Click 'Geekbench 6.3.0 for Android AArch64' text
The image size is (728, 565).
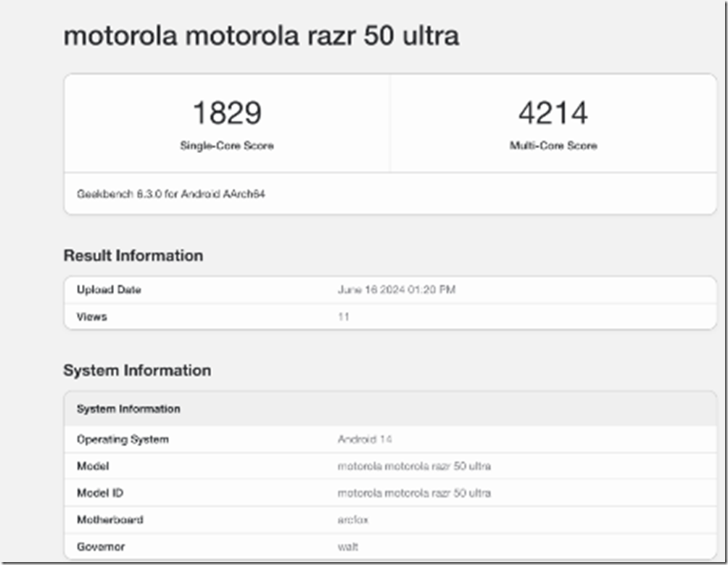[x=170, y=194]
